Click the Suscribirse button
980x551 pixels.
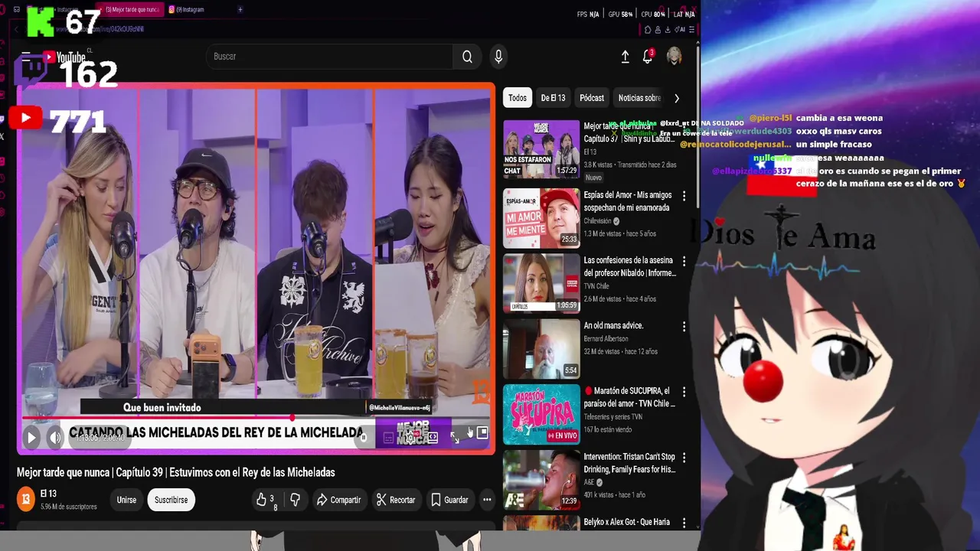(x=171, y=500)
